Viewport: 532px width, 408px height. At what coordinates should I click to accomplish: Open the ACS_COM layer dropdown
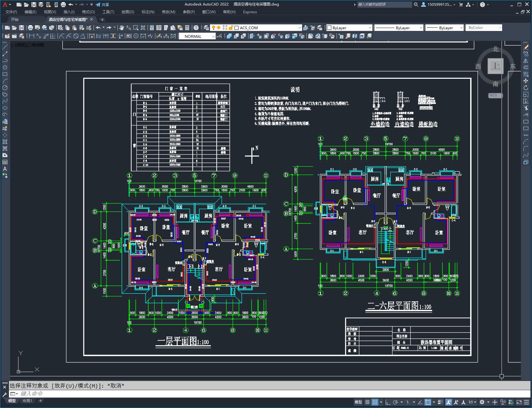pos(268,28)
